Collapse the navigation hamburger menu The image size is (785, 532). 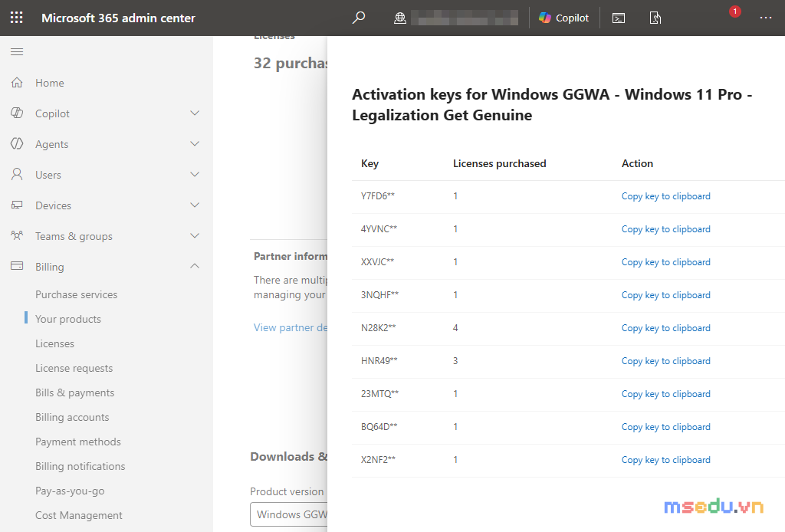click(17, 51)
